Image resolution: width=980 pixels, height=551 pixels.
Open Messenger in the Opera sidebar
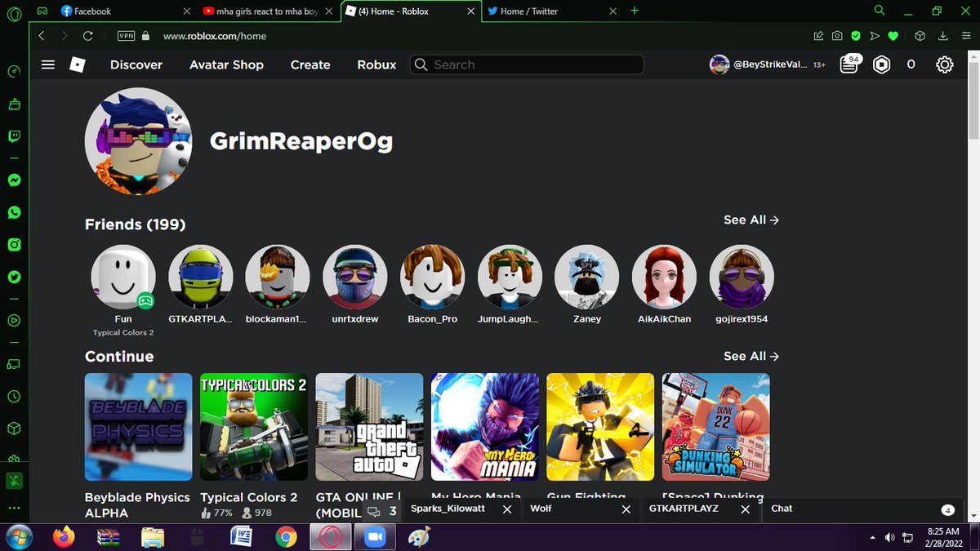tap(14, 180)
